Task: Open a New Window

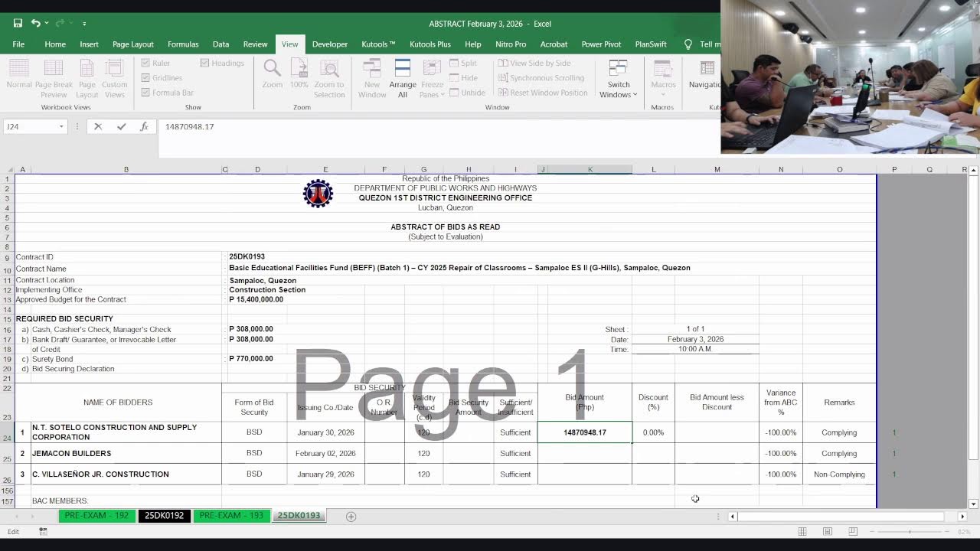Action: 372,79
